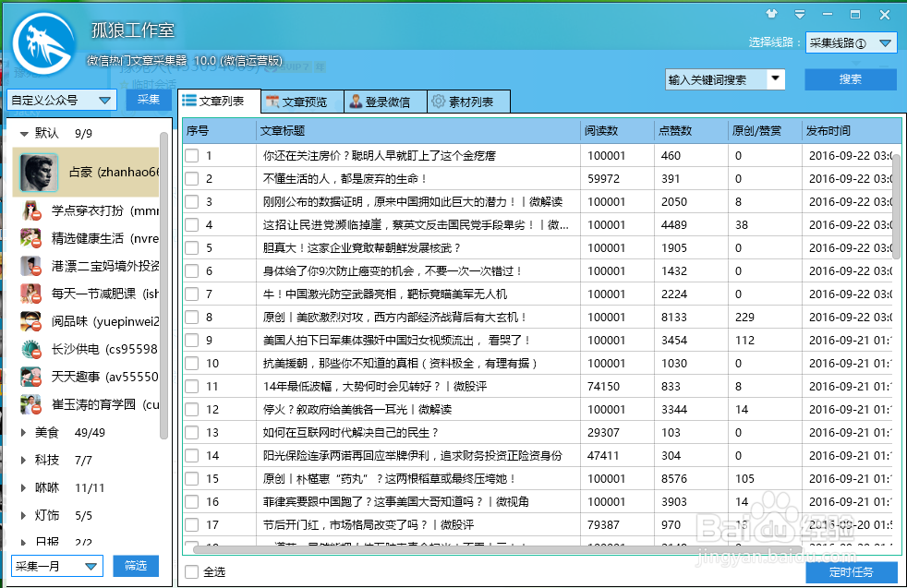The image size is (907, 588).
Task: Tick checkbox for article row 2
Action: (191, 179)
